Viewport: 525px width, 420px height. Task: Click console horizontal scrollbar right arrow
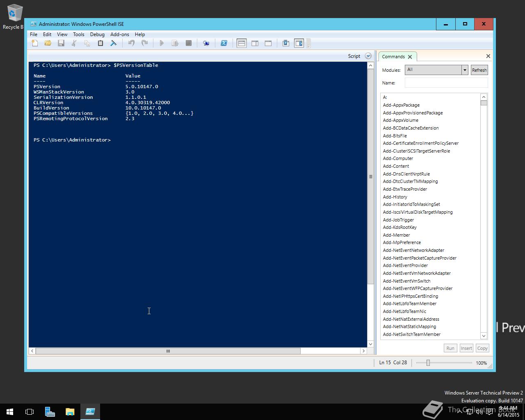click(x=363, y=351)
